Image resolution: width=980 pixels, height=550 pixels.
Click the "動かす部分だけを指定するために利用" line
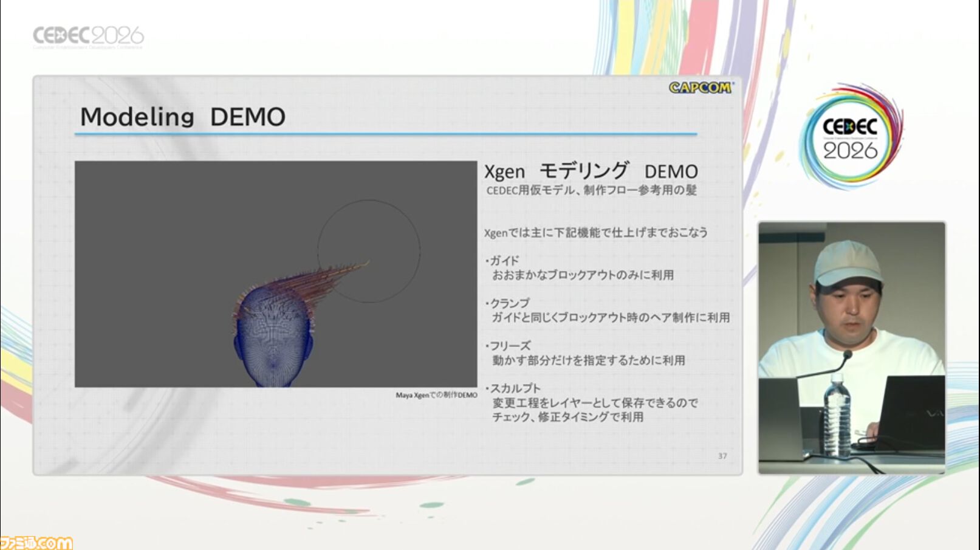[x=589, y=360]
